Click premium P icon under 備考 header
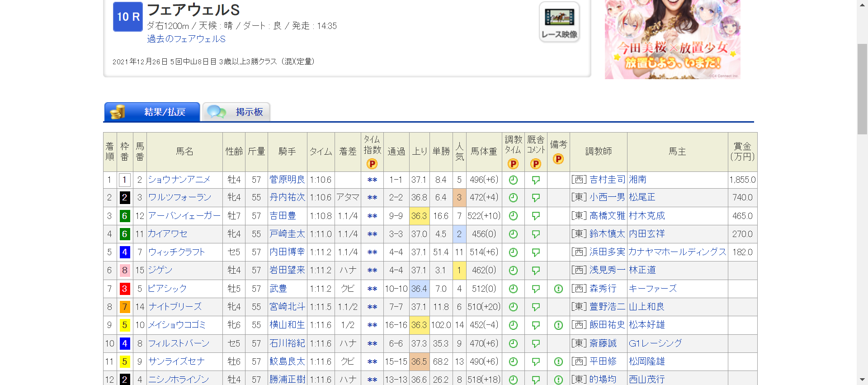 click(x=558, y=159)
